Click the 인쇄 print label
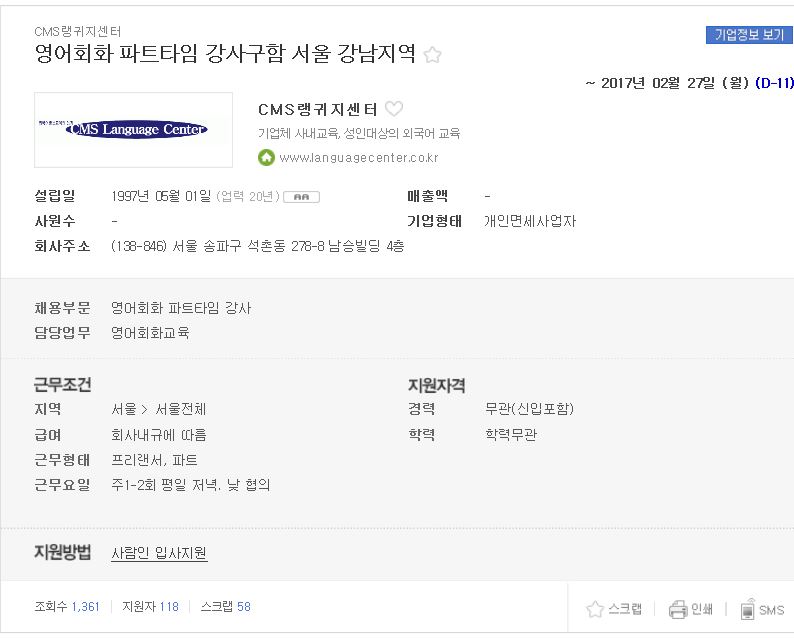Image resolution: width=794 pixels, height=638 pixels. tap(702, 609)
